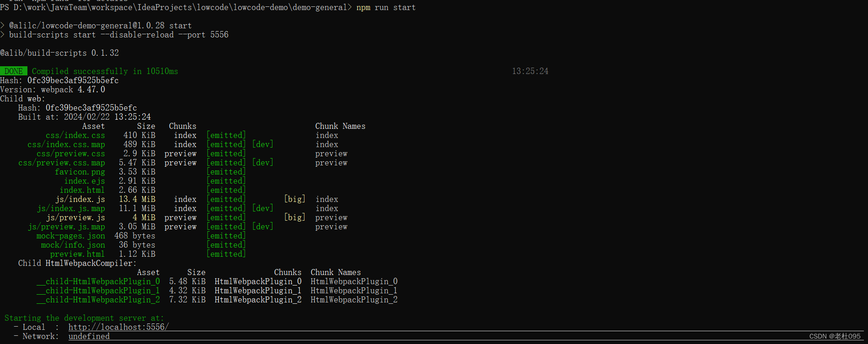Click the favicon.png asset name
The width and height of the screenshot is (868, 344).
tap(80, 172)
